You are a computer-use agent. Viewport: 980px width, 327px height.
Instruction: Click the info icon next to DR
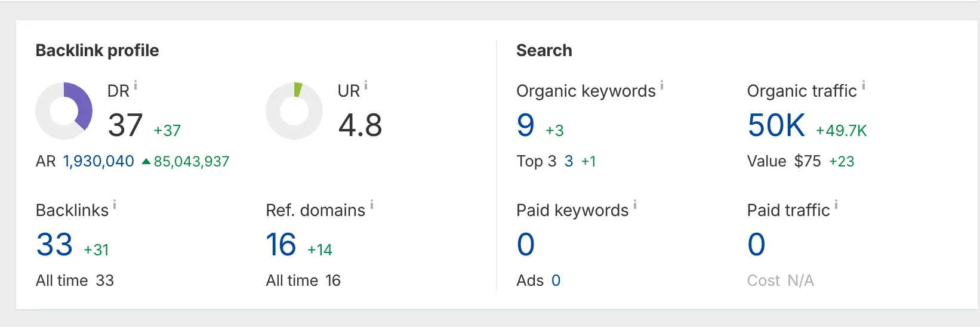(135, 86)
